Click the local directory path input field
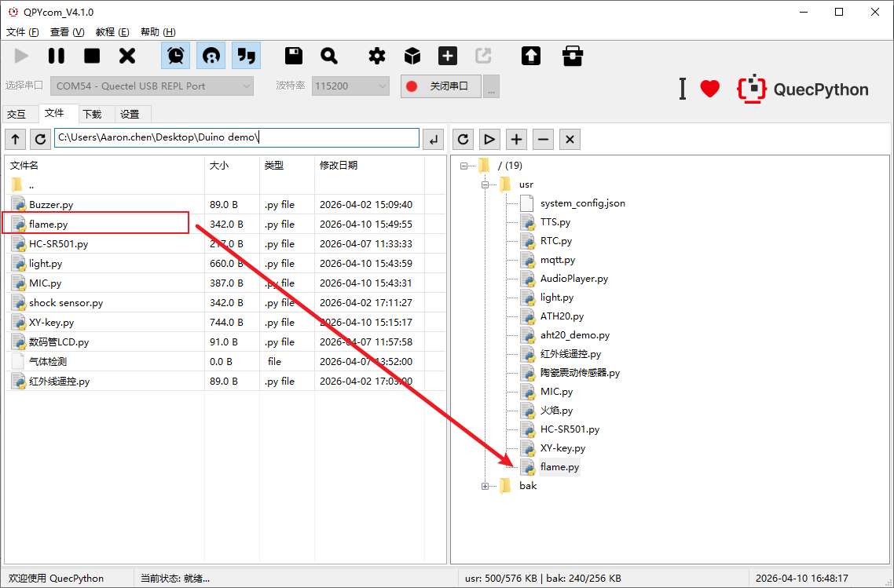 pyautogui.click(x=236, y=138)
